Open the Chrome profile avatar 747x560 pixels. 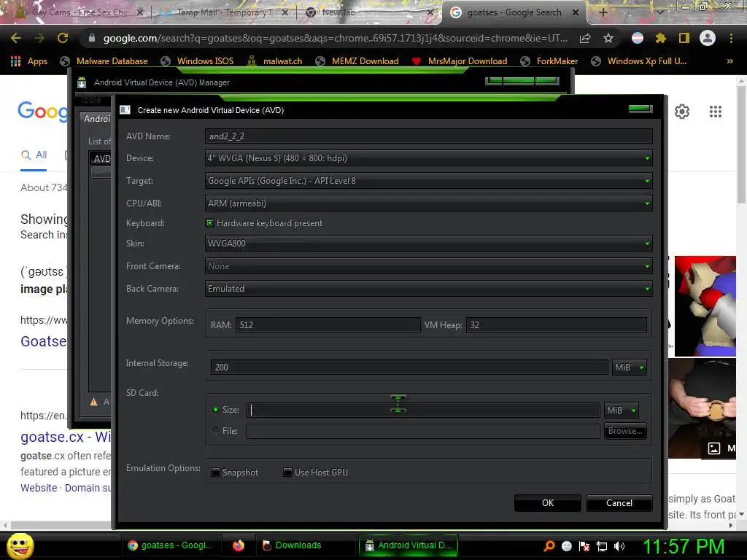tap(708, 38)
